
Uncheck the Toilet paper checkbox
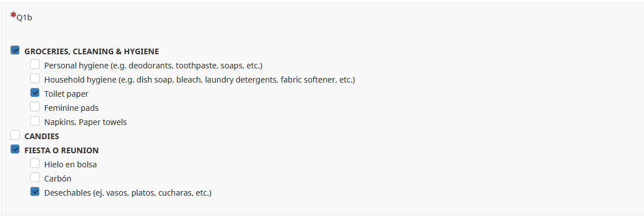(x=35, y=93)
